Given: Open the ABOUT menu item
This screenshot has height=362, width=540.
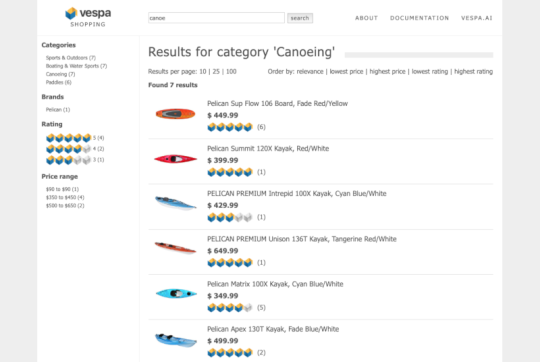Looking at the screenshot, I should click(366, 18).
